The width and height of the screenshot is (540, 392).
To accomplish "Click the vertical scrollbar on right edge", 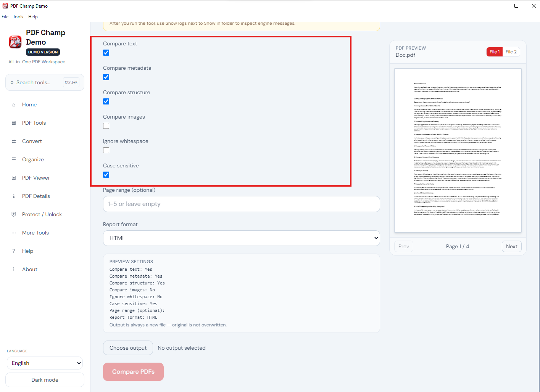I will (x=539, y=275).
